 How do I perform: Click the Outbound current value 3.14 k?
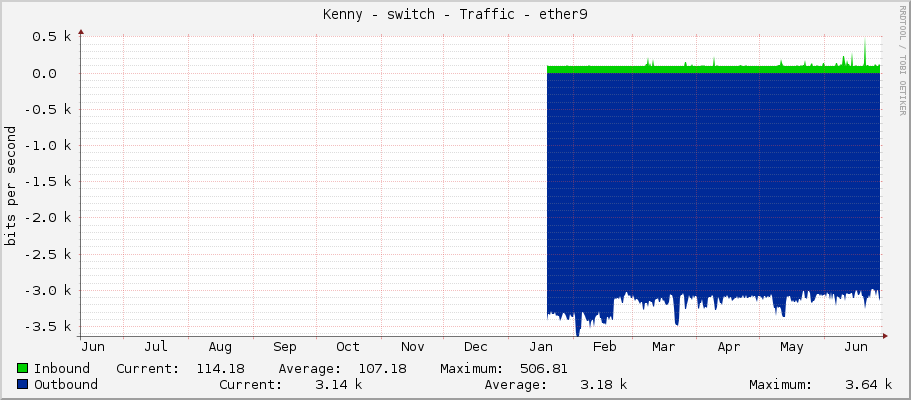339,384
